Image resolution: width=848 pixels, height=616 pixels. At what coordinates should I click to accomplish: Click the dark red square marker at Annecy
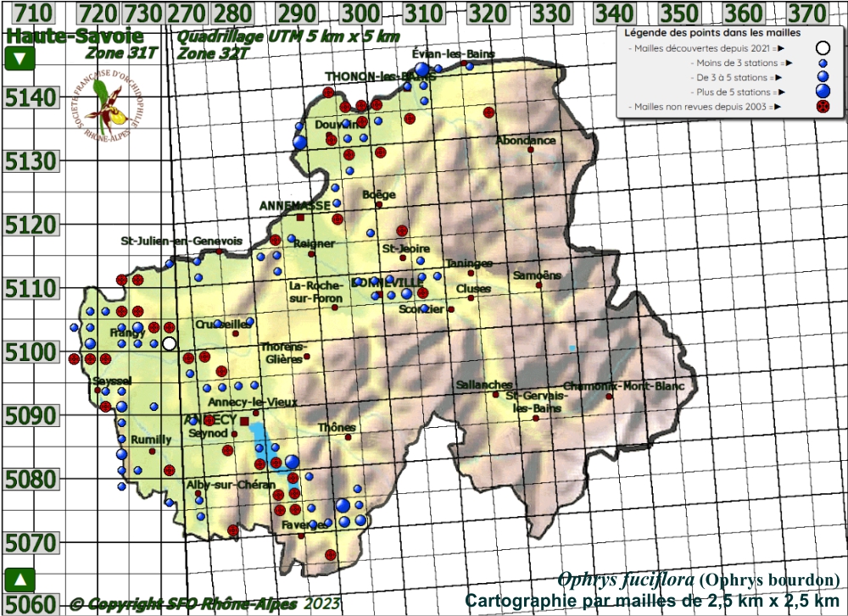click(244, 421)
